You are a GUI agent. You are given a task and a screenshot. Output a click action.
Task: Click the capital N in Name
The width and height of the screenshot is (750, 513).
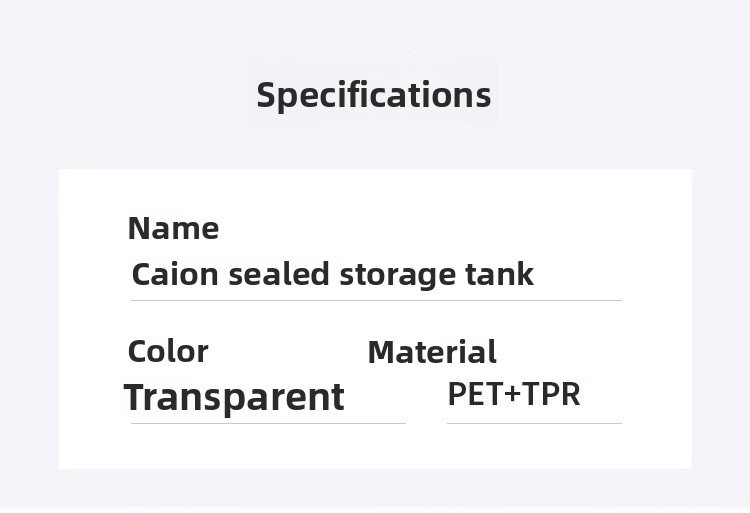(x=139, y=228)
